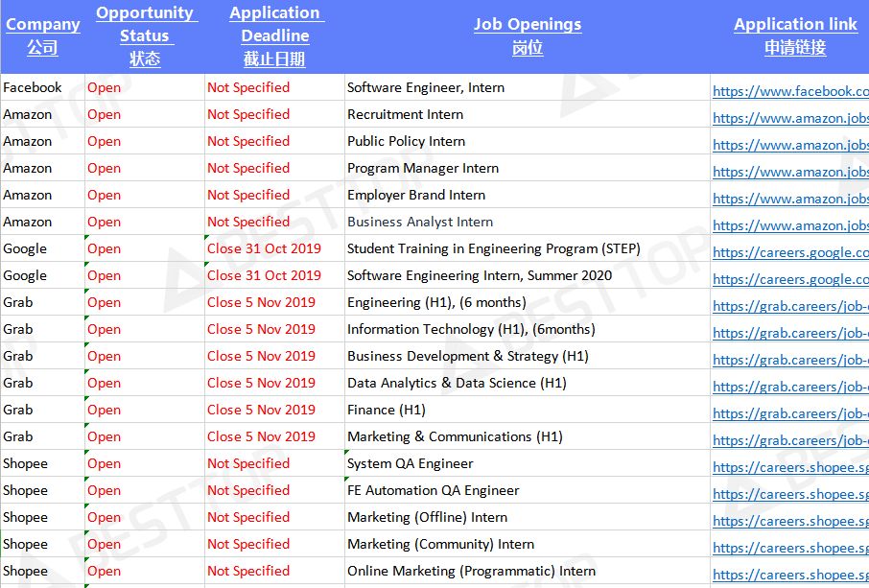Select Open status in Grab Engineering row
This screenshot has width=869, height=588.
[145, 302]
